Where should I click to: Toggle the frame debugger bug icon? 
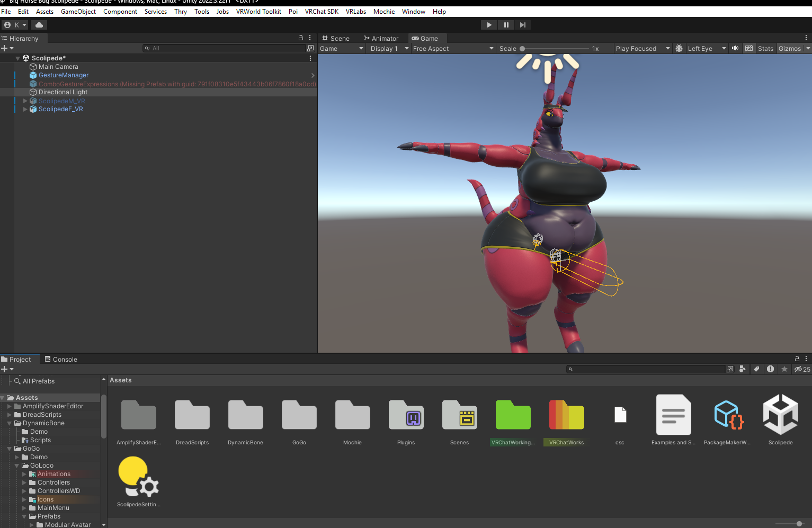point(679,48)
